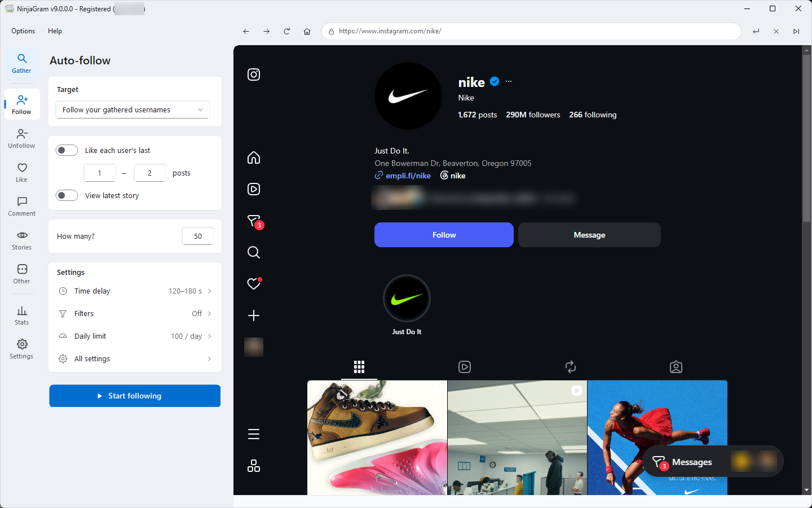Expand the Time delay setting
This screenshot has height=508, width=812.
pyautogui.click(x=135, y=291)
